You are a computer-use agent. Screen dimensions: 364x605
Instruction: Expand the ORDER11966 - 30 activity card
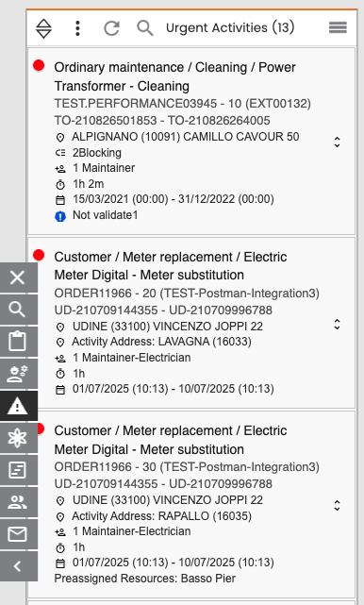coord(337,505)
